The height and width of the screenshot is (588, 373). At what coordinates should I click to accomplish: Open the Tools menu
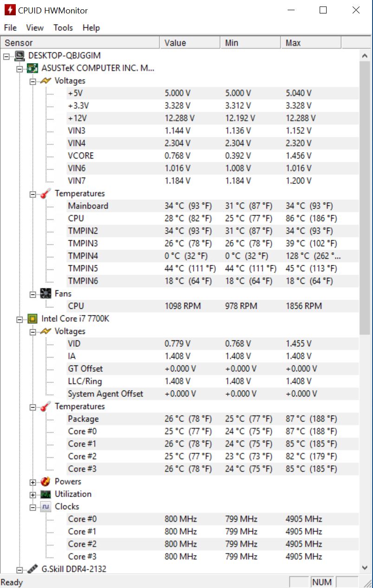63,28
